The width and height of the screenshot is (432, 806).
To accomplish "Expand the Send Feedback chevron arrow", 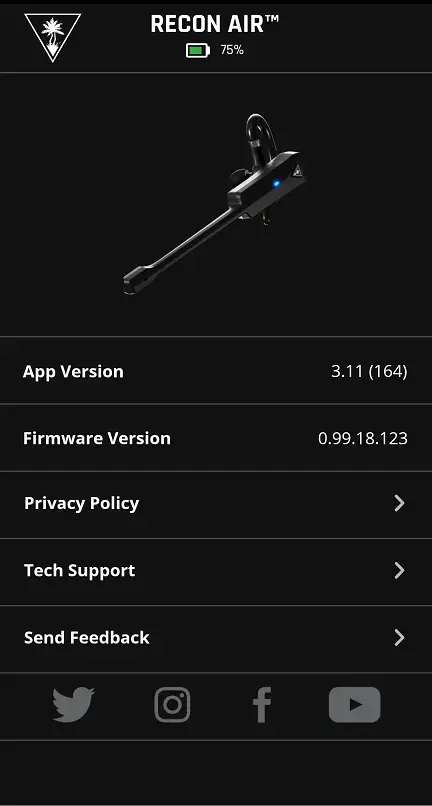I will click(x=399, y=638).
